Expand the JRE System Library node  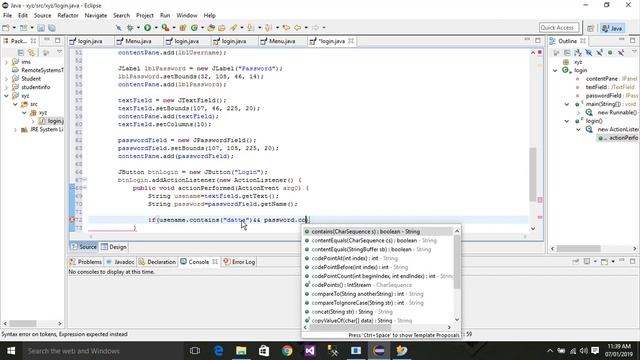pyautogui.click(x=15, y=130)
